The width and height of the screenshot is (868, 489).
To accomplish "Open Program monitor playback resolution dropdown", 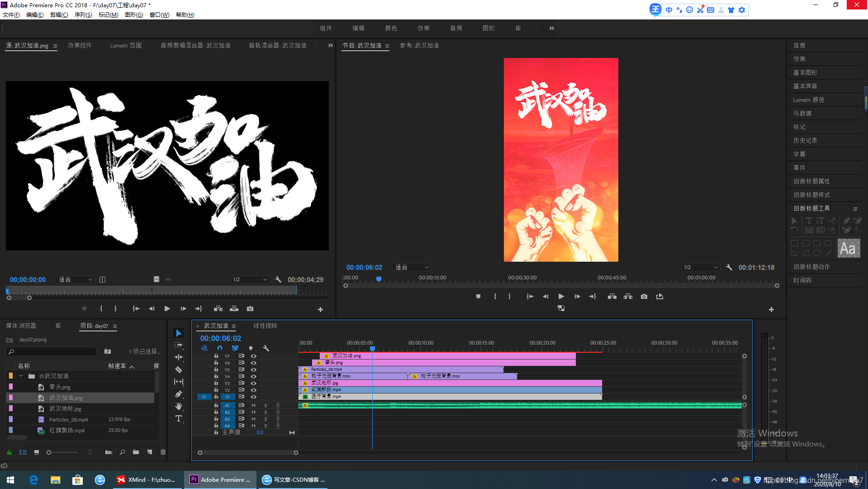I will click(x=701, y=267).
